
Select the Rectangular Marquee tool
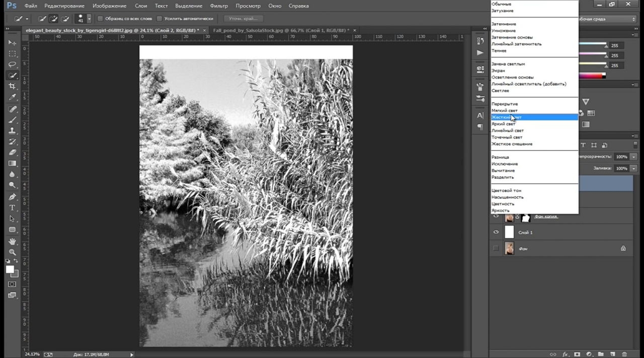[x=13, y=53]
